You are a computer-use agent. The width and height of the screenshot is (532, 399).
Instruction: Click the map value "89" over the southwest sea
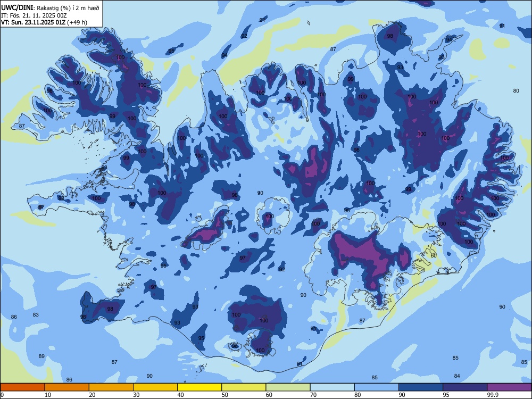pyautogui.click(x=41, y=356)
